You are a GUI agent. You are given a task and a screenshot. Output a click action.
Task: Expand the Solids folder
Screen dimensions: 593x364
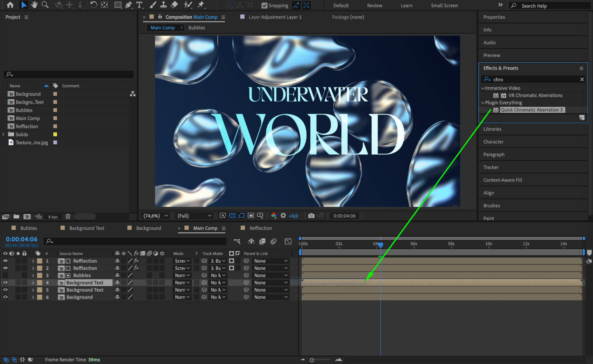[x=4, y=134]
